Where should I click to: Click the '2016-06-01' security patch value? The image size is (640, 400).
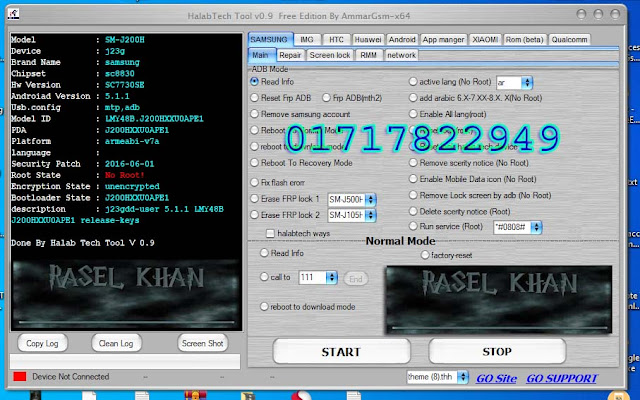coord(129,164)
